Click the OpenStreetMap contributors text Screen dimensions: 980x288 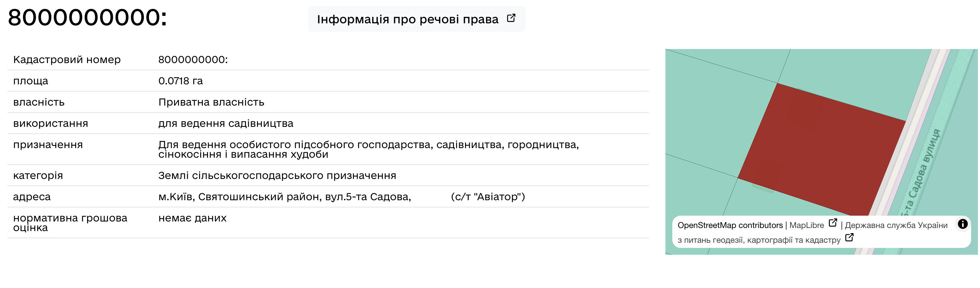pos(730,225)
